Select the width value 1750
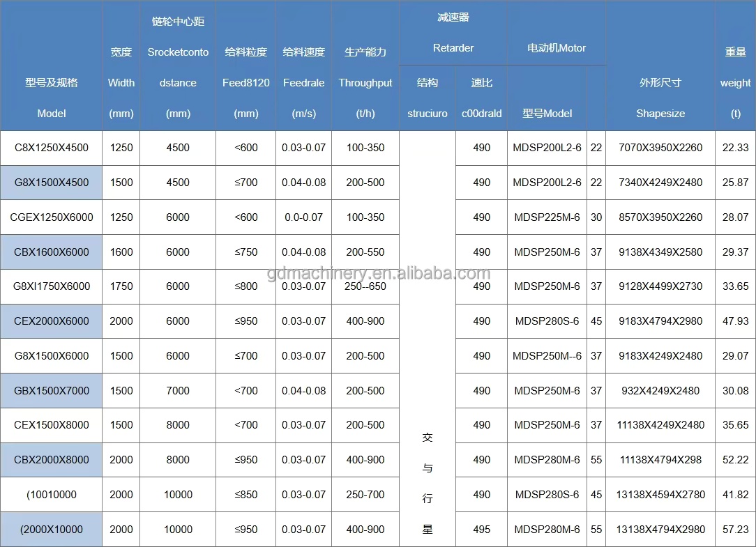The image size is (756, 547). point(121,286)
